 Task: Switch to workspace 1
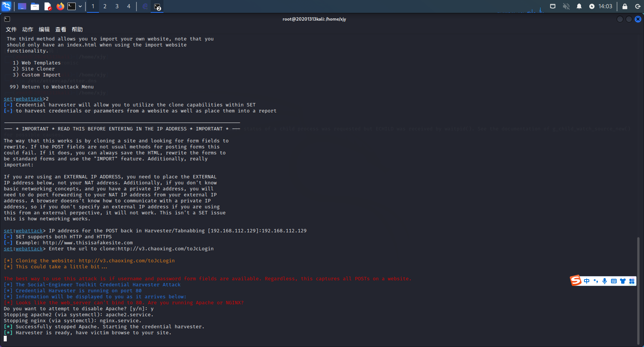[93, 6]
